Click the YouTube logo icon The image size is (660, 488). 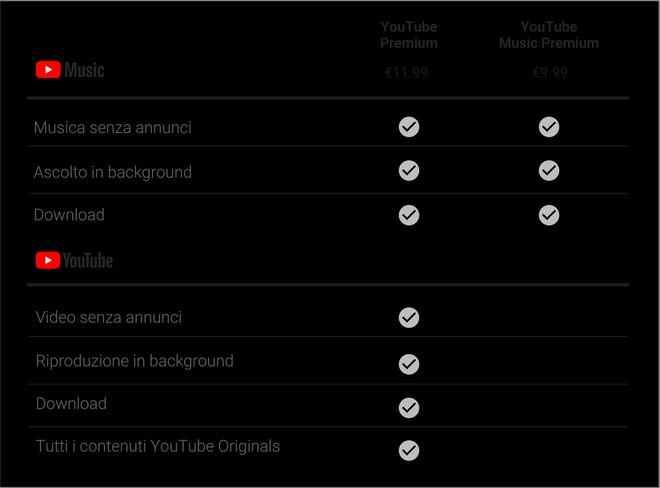tap(74, 261)
